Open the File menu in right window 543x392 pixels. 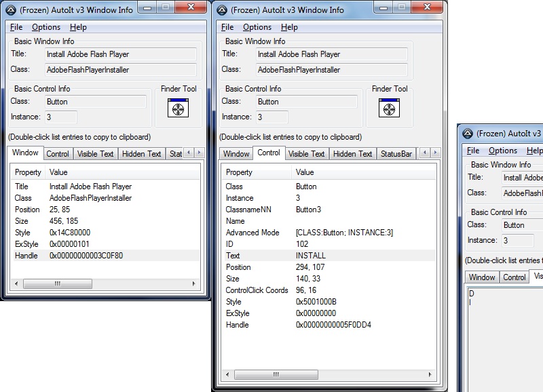pos(473,151)
